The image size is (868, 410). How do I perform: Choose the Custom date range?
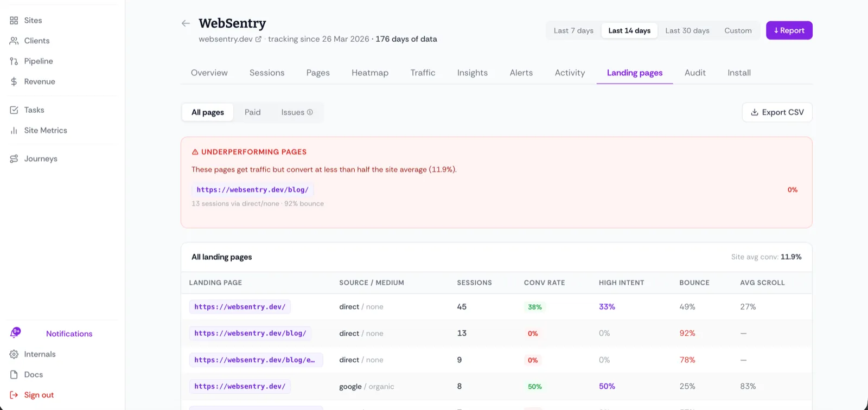pos(738,30)
